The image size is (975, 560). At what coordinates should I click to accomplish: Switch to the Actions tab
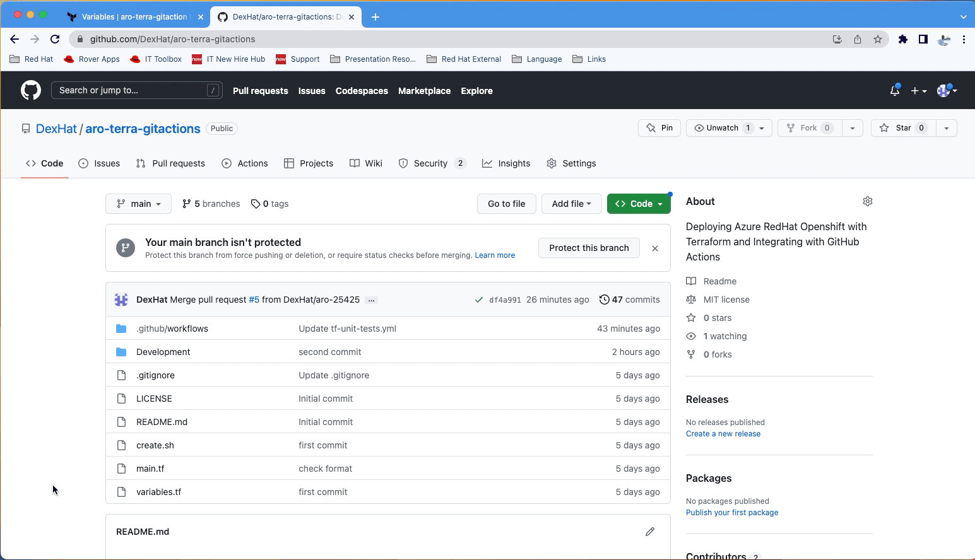click(x=245, y=163)
